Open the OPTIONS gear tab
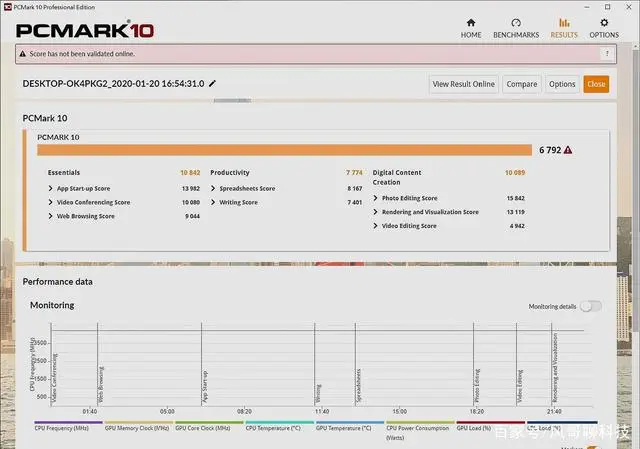Screen dimensions: 640x449 604,29
